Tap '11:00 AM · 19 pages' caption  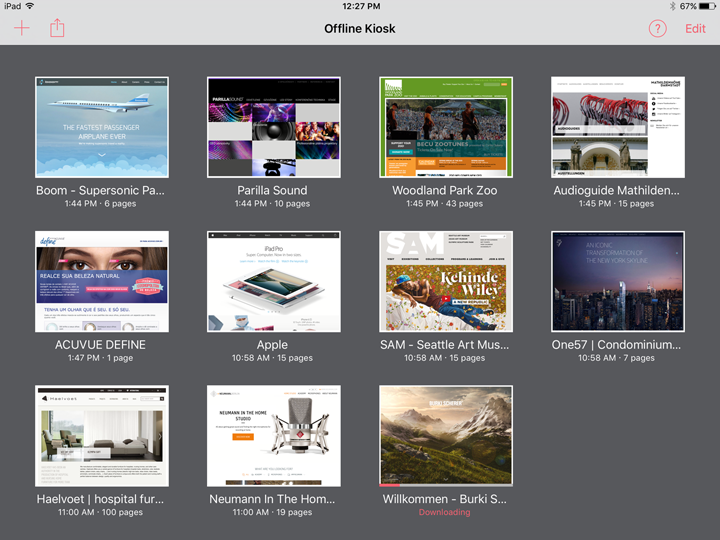272,512
